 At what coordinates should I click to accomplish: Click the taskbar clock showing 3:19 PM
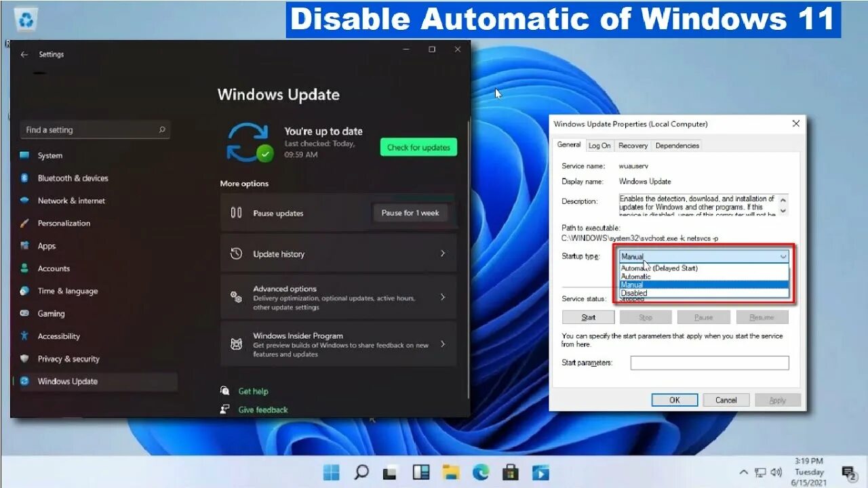pyautogui.click(x=808, y=472)
